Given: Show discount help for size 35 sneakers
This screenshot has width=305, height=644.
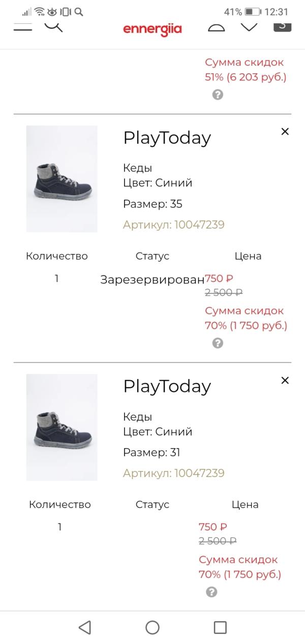Looking at the screenshot, I should point(218,343).
